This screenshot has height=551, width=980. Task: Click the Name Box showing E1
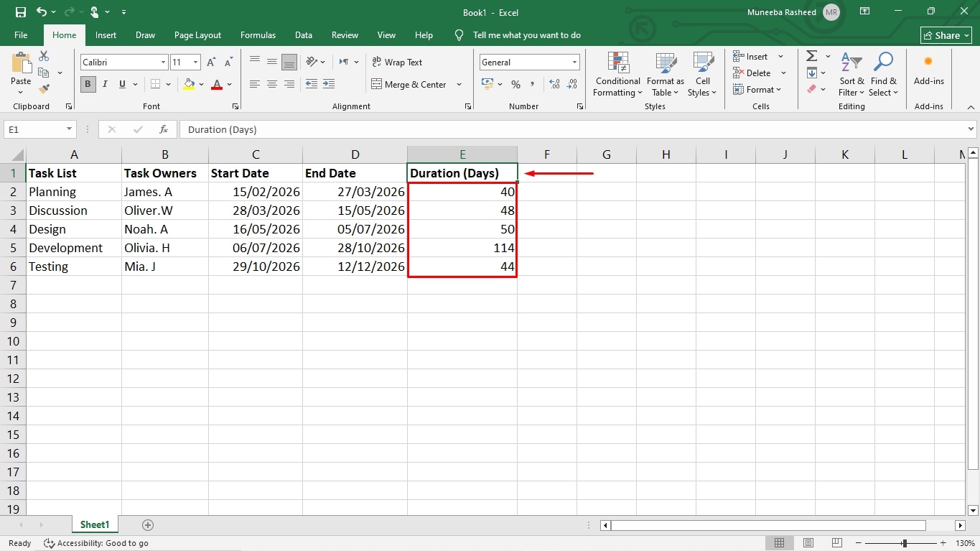34,129
